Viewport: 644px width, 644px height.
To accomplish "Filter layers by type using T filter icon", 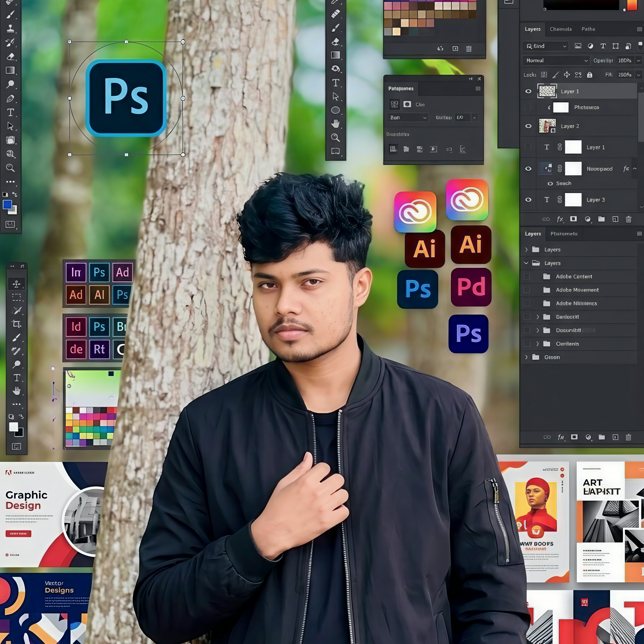I will (603, 46).
